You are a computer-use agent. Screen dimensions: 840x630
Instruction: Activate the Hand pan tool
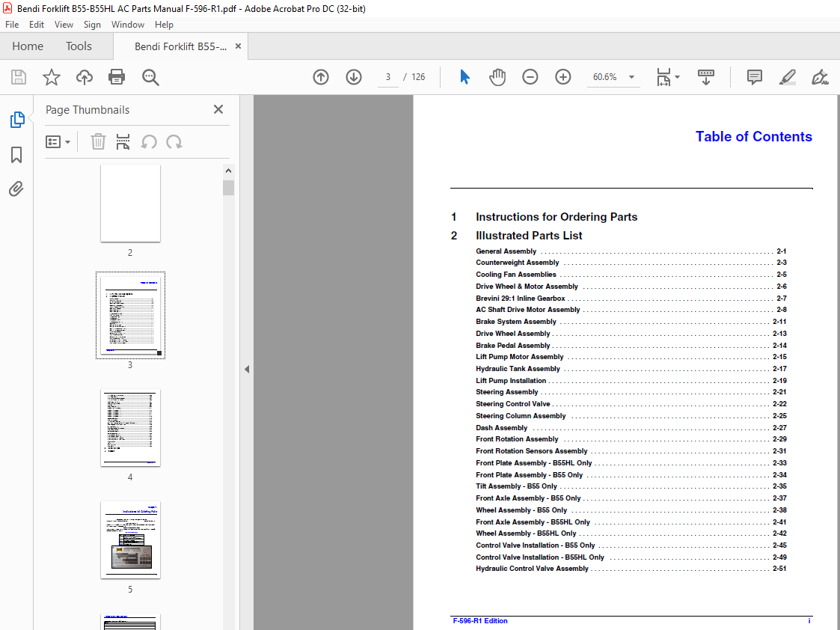tap(497, 77)
